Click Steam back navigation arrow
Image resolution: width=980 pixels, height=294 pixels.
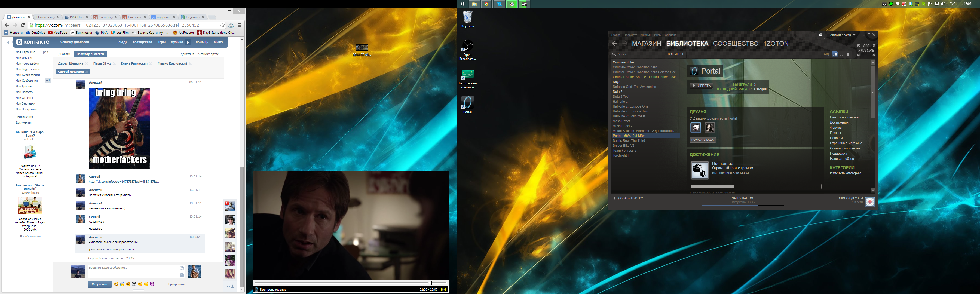point(614,43)
